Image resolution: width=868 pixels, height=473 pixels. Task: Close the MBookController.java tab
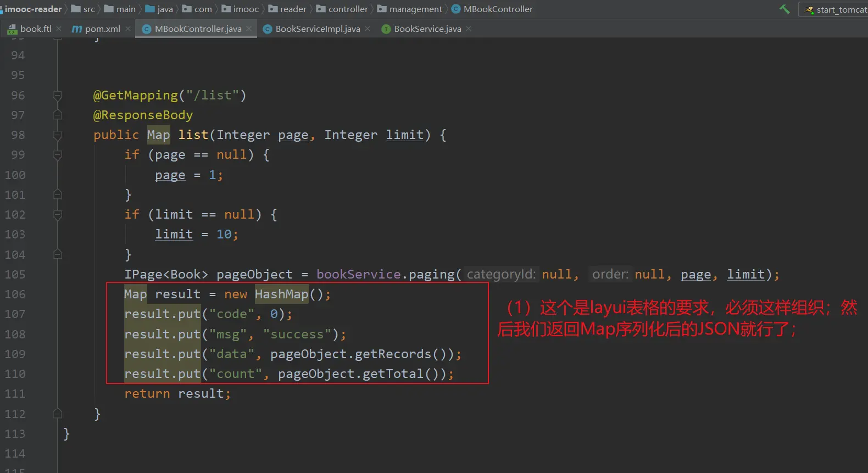click(x=249, y=29)
